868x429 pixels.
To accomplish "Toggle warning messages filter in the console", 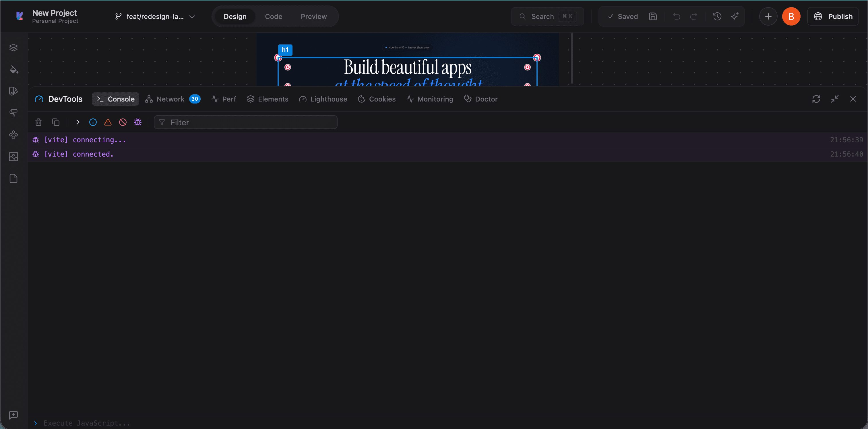I will point(107,122).
